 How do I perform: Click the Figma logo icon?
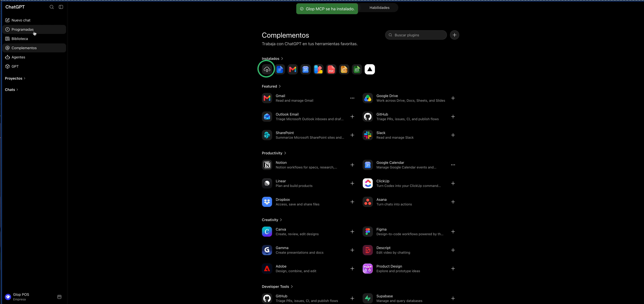coord(367,232)
